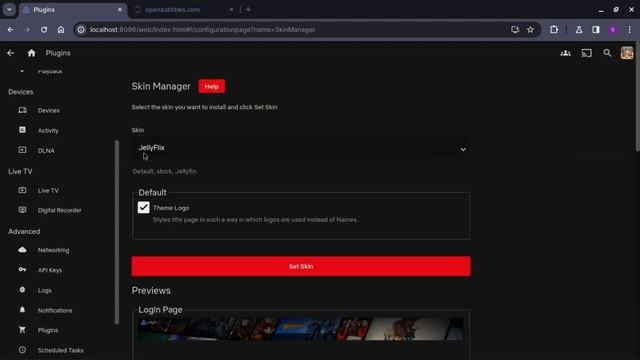This screenshot has height=360, width=640.
Task: Open Logs icon in sidebar
Action: tap(22, 290)
